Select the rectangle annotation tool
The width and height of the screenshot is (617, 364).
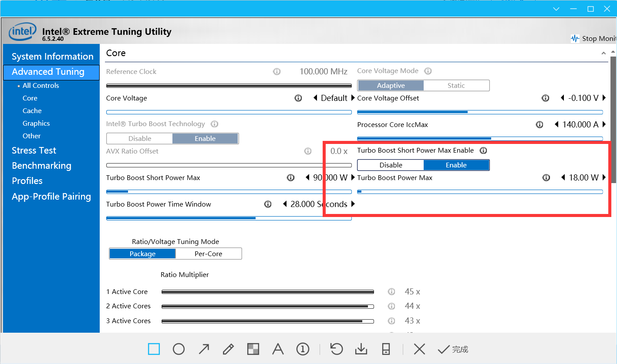pos(154,349)
